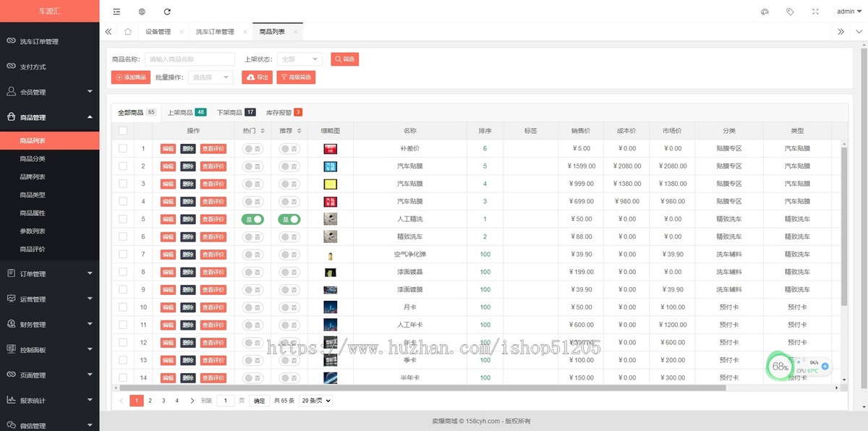Focus the 商品名称 search input
This screenshot has height=431, width=868.
[190, 59]
